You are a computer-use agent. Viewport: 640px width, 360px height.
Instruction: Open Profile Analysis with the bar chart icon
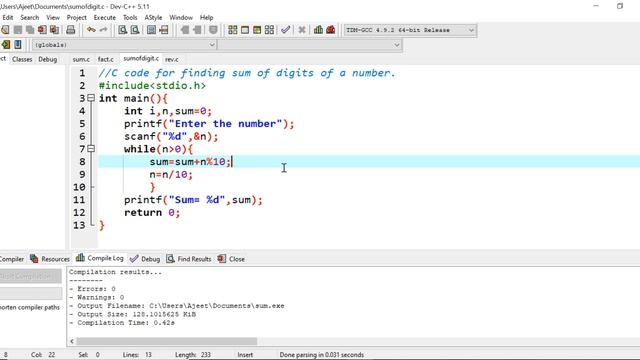pos(318,30)
